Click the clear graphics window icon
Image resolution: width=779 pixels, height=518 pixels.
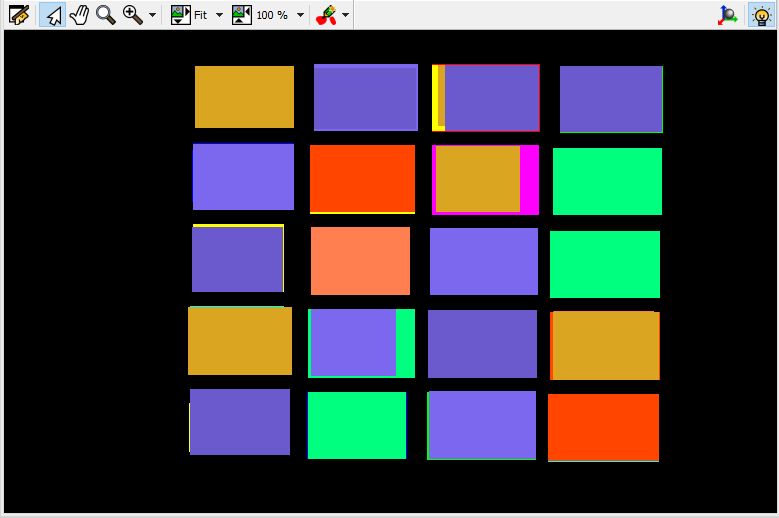point(18,15)
